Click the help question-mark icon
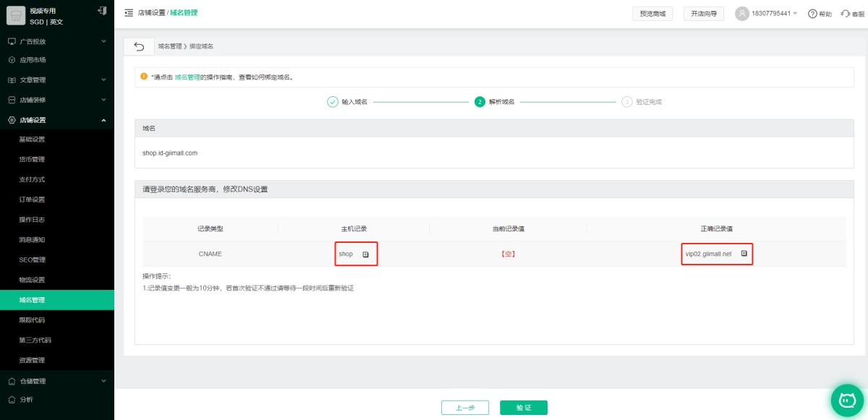 [812, 14]
